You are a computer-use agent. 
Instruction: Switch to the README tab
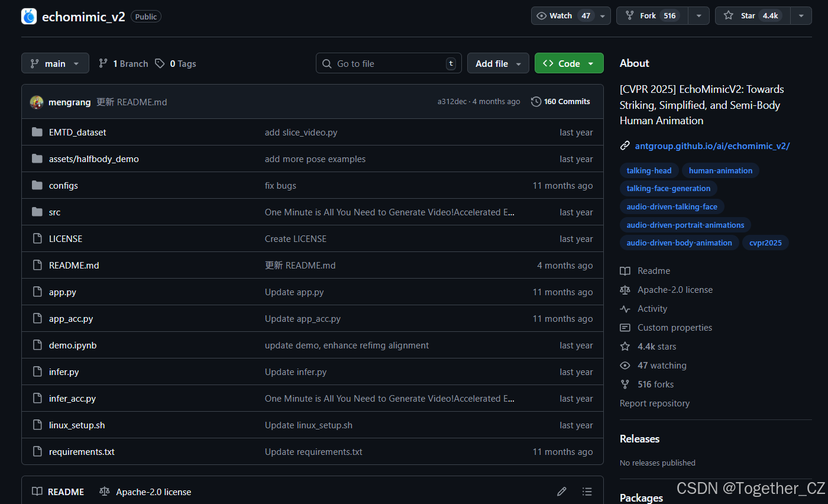tap(58, 492)
